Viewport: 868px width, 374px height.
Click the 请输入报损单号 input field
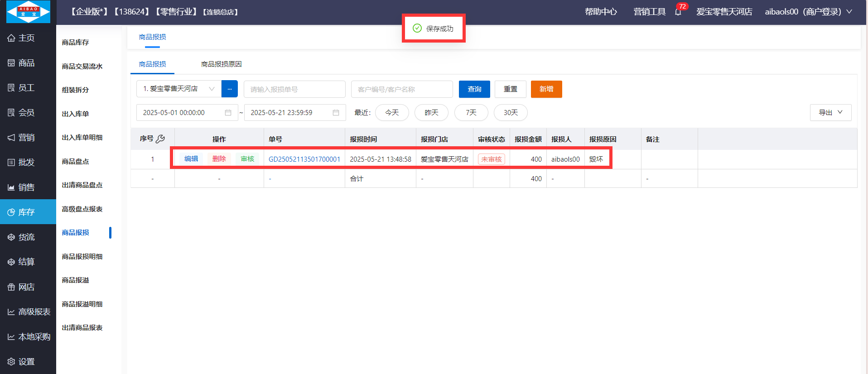click(x=294, y=89)
